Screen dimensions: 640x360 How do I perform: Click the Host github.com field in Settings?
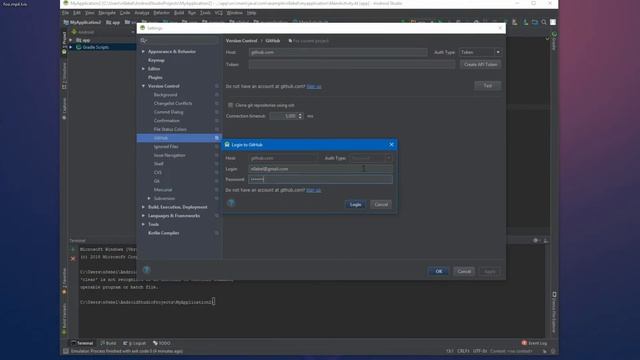point(338,52)
